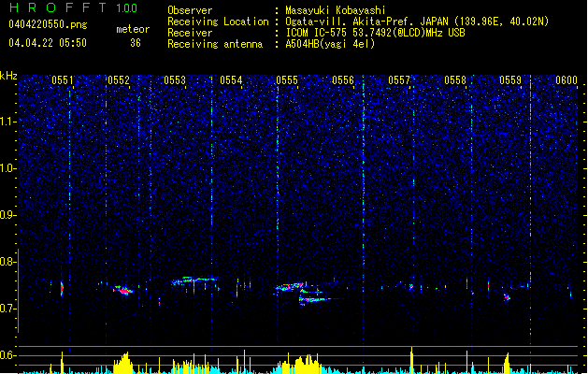The image size is (588, 374).
Task: Click the 0555 time marker
Action: [287, 80]
